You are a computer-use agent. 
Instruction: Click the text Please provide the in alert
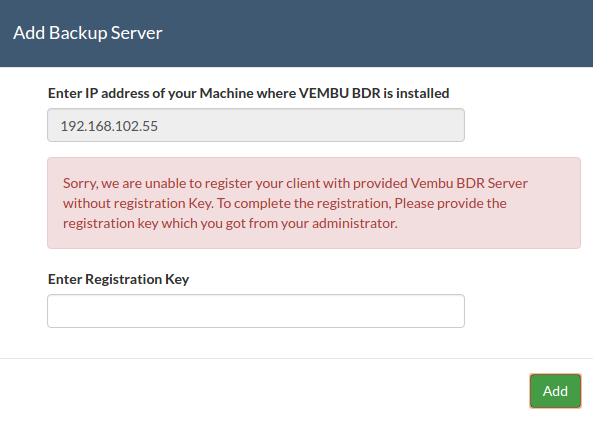pyautogui.click(x=450, y=204)
